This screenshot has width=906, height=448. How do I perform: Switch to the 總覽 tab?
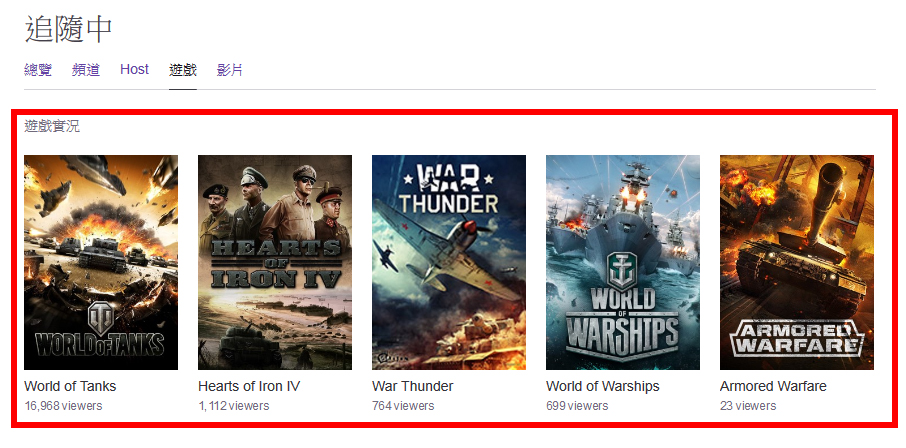pyautogui.click(x=38, y=70)
